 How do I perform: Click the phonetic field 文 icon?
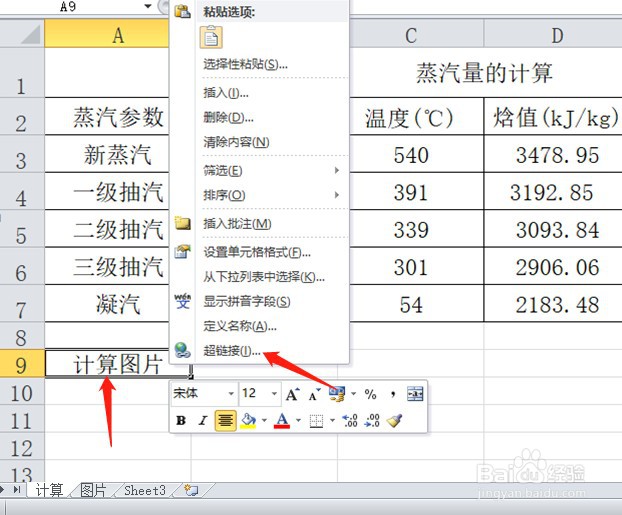[x=182, y=301]
